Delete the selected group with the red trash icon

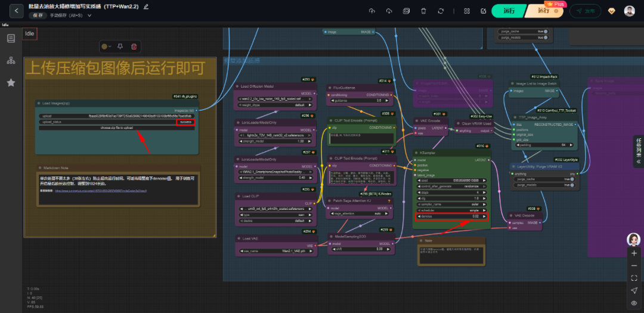[134, 47]
